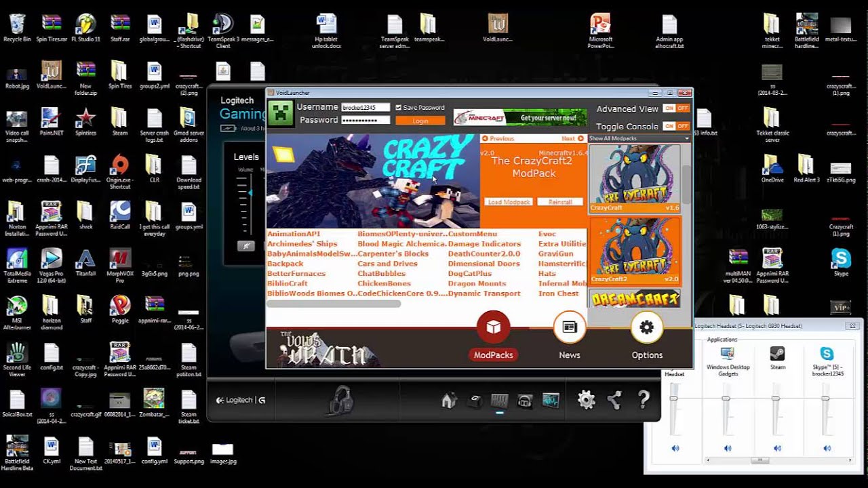Click Logitech share icon

614,400
